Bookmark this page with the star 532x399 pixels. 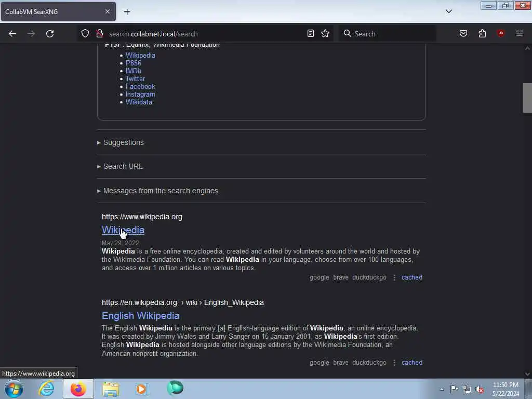coord(325,33)
